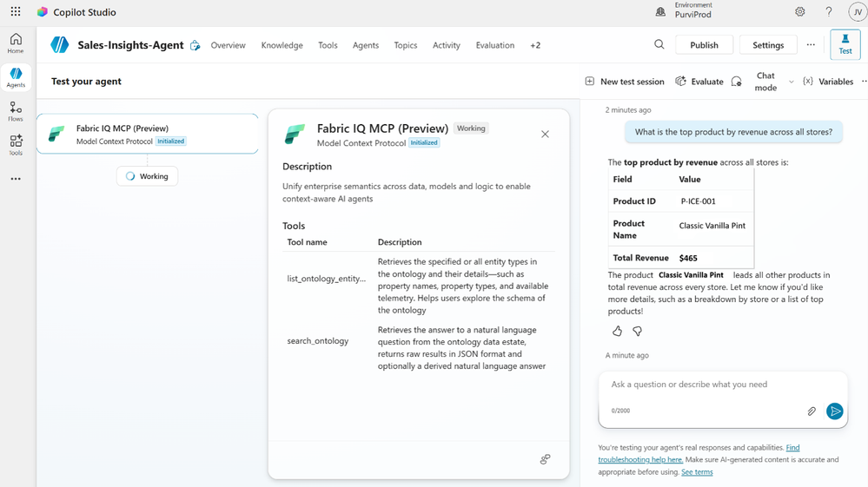Close the Fabric IQ MCP details panel

(546, 135)
